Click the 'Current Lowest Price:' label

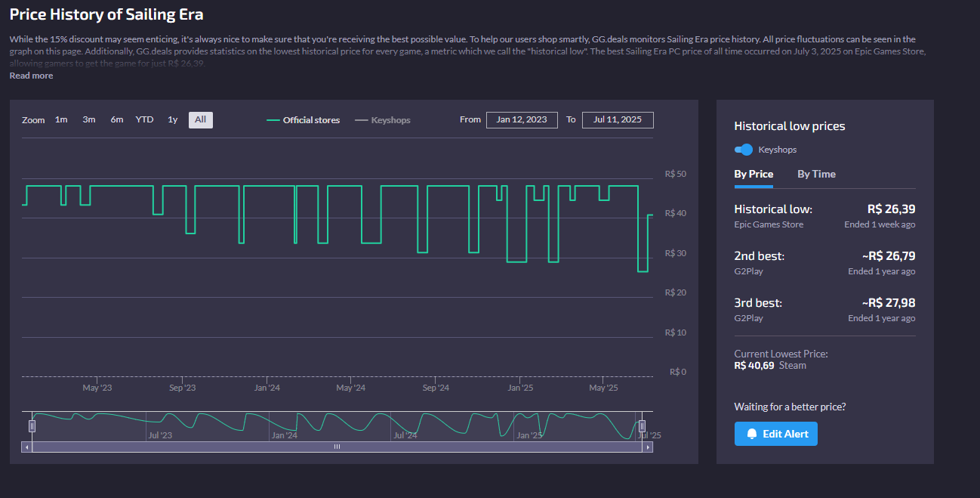[x=781, y=354]
